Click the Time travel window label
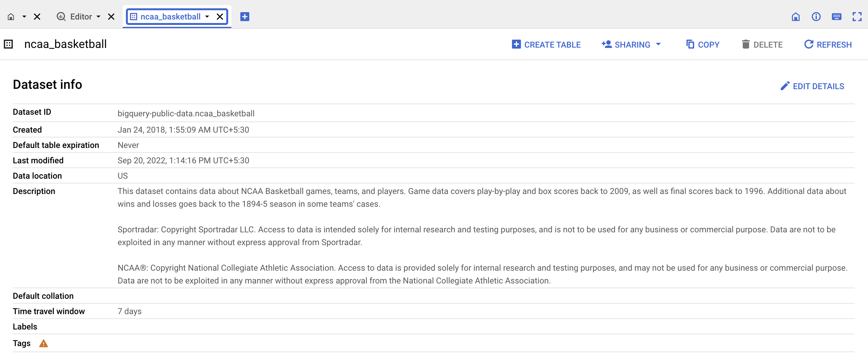 [x=49, y=311]
